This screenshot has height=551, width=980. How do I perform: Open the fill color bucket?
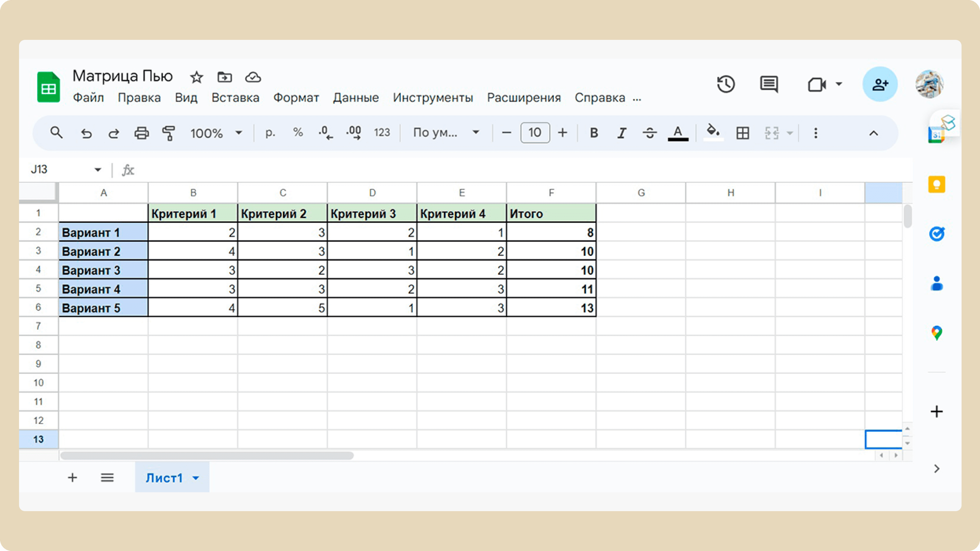pos(713,132)
